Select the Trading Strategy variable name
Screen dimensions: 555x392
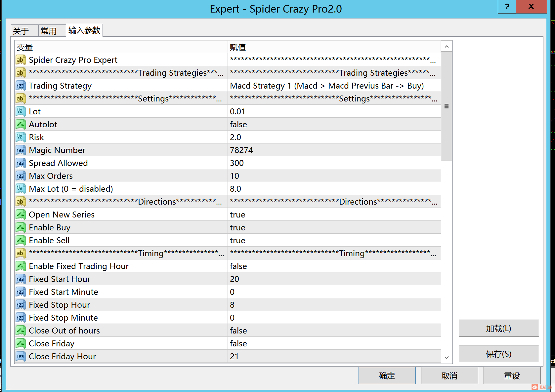pos(60,86)
